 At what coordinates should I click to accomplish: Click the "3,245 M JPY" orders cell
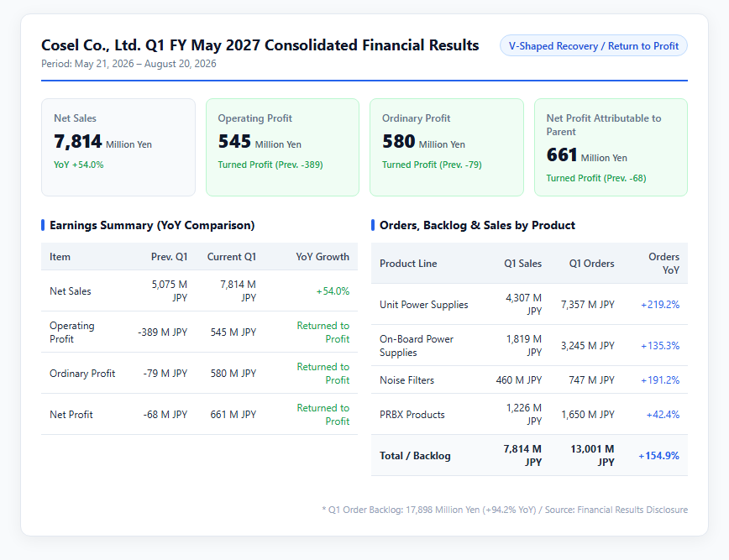tap(588, 346)
